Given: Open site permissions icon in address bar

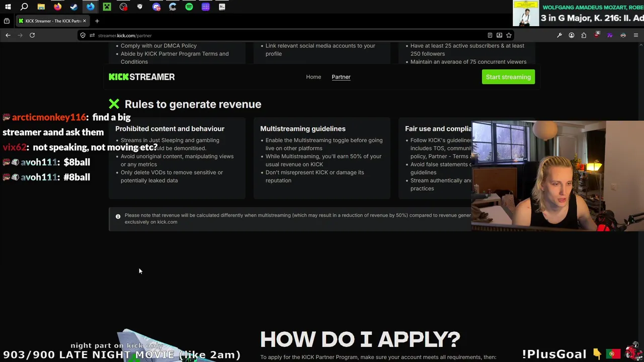Looking at the screenshot, I should click(x=92, y=35).
